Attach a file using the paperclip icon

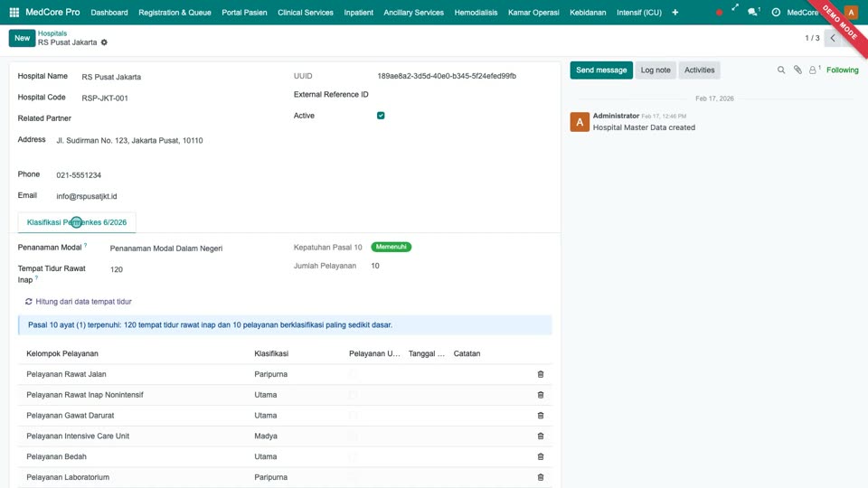pyautogui.click(x=797, y=70)
